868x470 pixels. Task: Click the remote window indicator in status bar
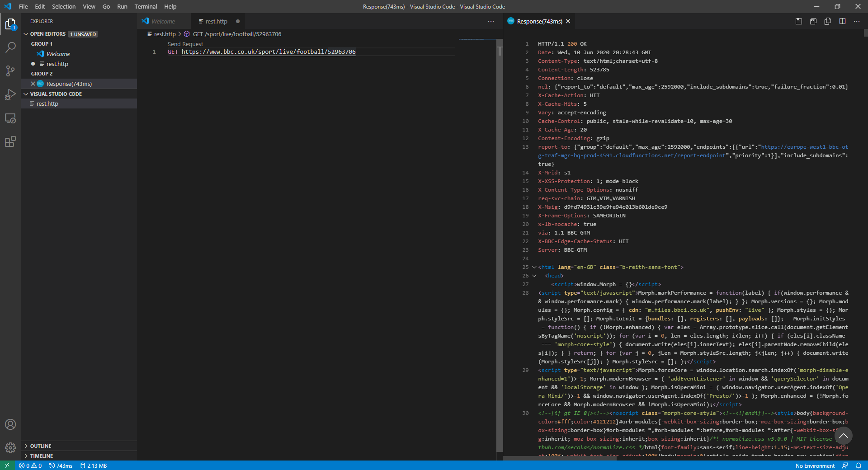(7, 465)
